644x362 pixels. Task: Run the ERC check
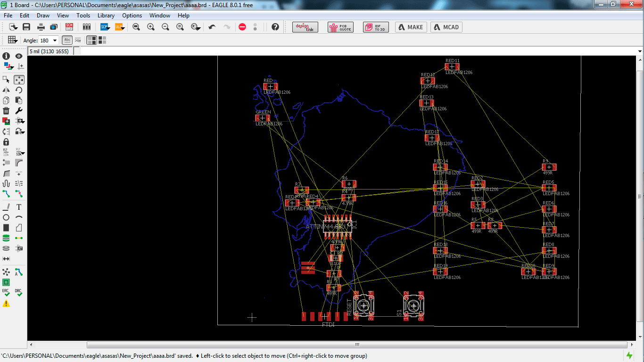click(6, 293)
